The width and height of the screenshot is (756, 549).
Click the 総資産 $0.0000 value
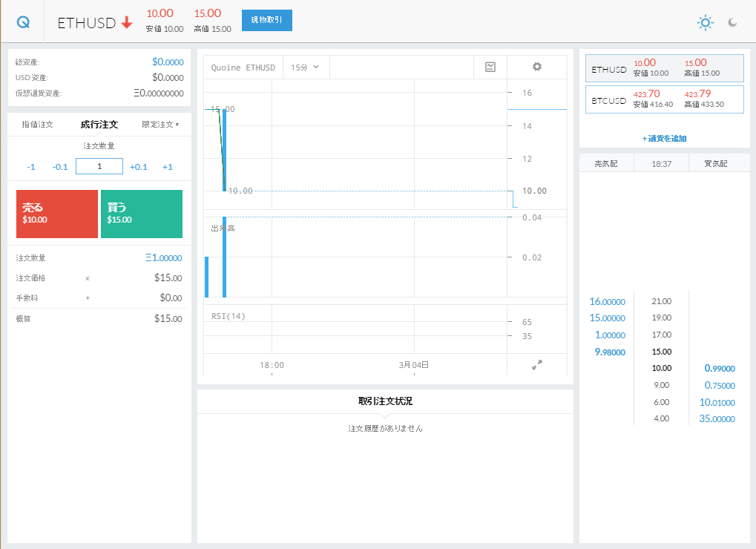(x=168, y=62)
